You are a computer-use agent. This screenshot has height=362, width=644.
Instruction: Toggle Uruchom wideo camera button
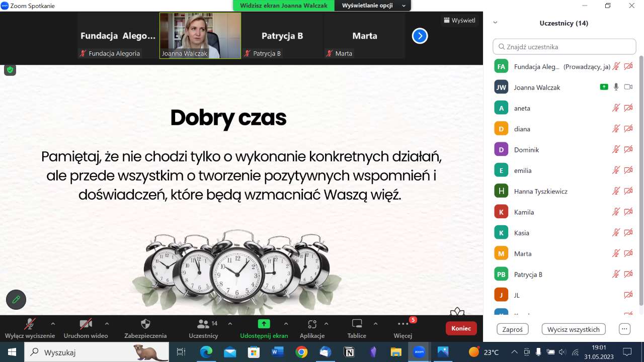click(x=86, y=324)
